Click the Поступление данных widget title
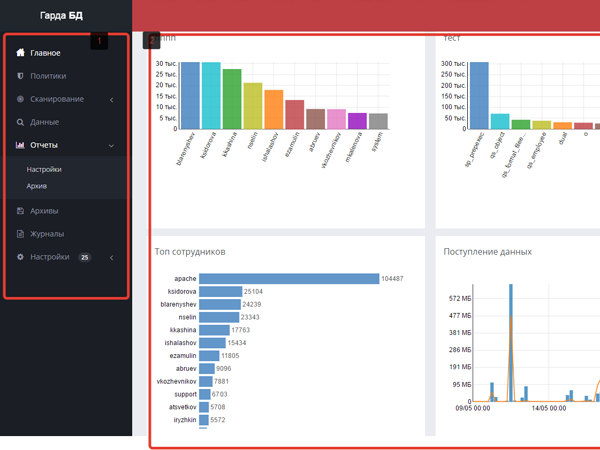 coord(488,252)
